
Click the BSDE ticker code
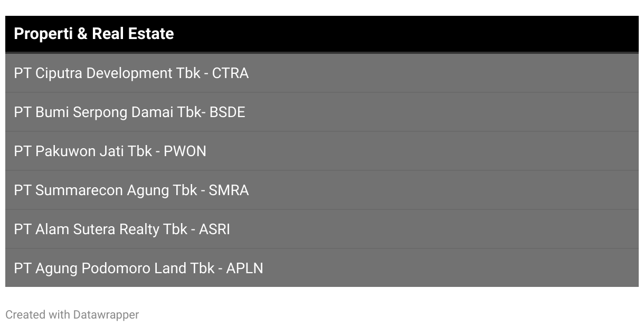coord(228,112)
